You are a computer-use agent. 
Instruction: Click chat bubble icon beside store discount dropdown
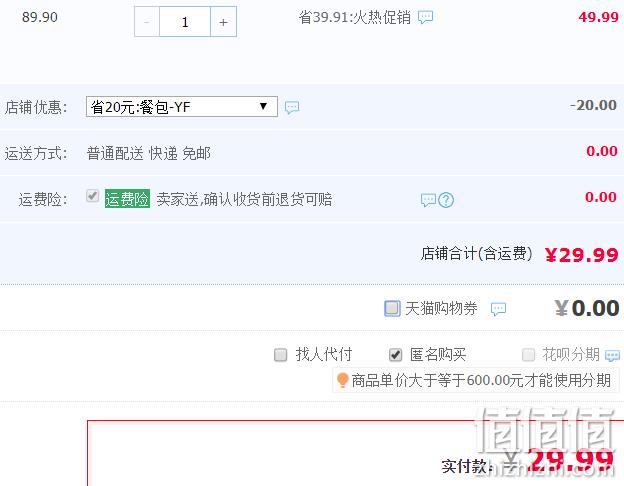[x=292, y=107]
